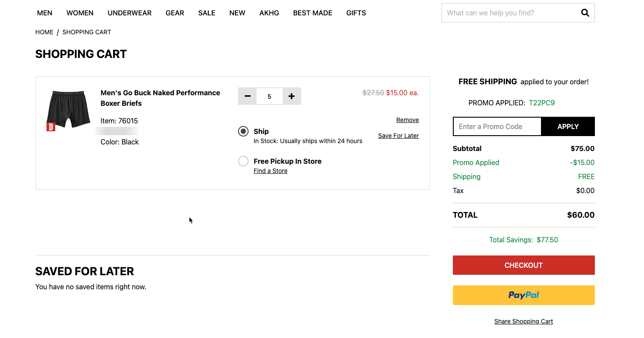The image size is (644, 338).
Task: Open the GIFTS menu
Action: (x=356, y=13)
